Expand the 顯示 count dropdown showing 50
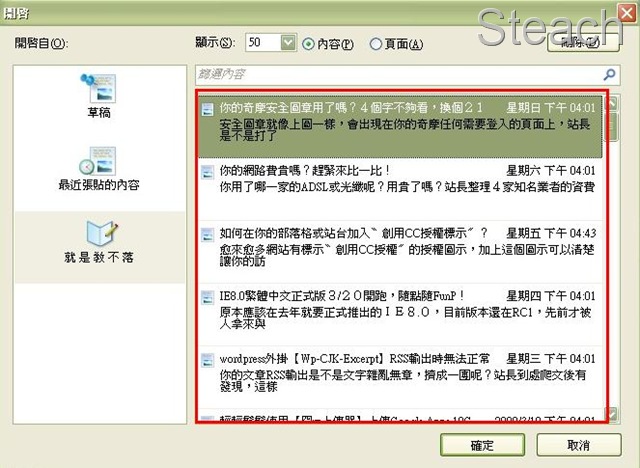Screen dimensions: 640x468 point(288,42)
